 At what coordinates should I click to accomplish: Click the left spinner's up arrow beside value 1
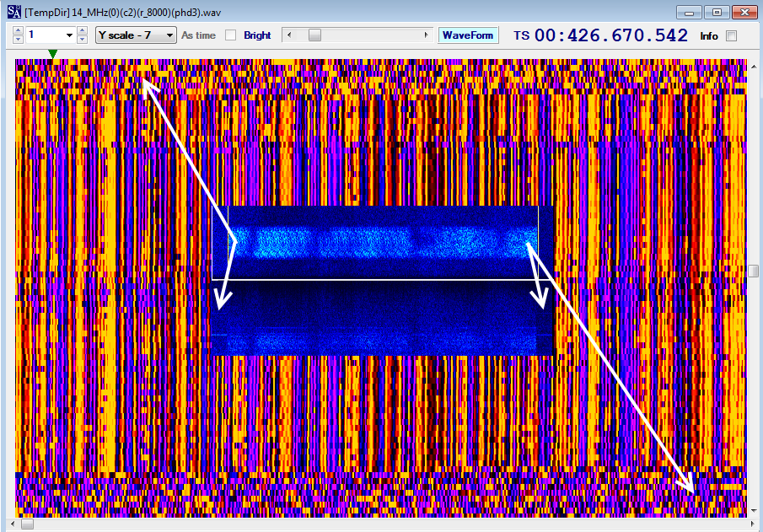[x=18, y=30]
